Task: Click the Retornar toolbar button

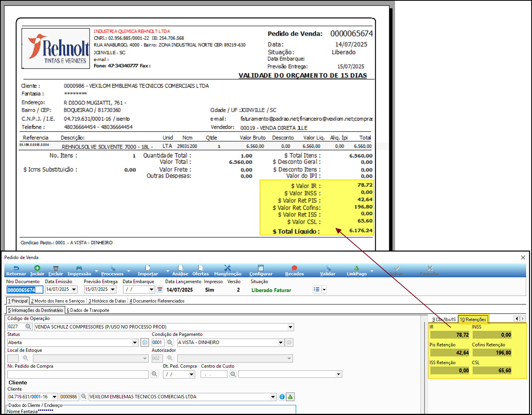Action: tap(16, 271)
